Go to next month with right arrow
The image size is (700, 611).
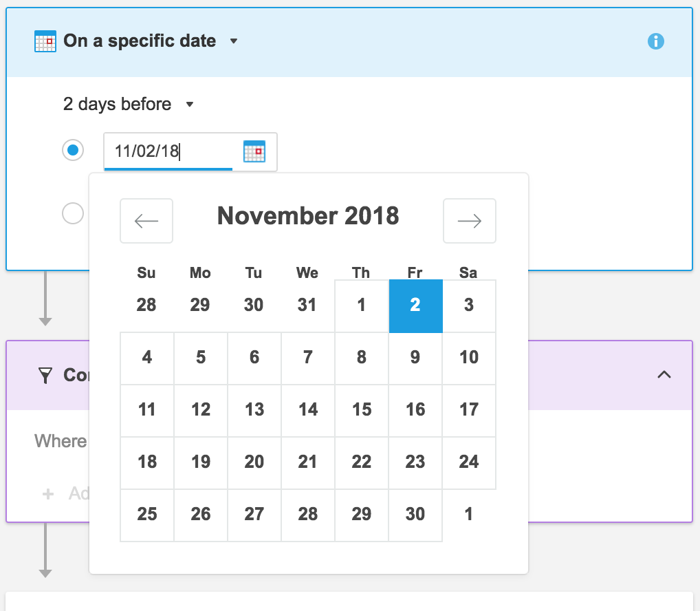(x=470, y=221)
